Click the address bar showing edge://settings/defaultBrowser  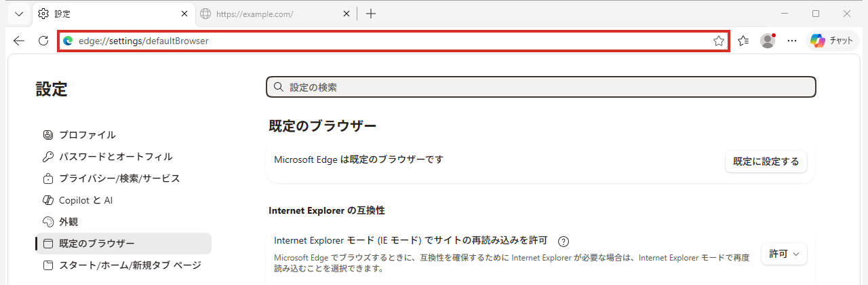coord(393,41)
